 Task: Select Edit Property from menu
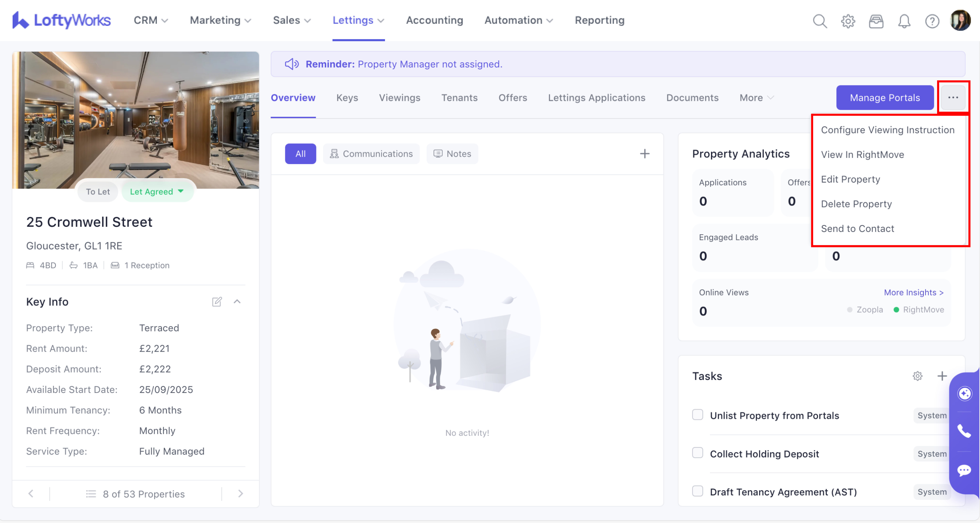click(850, 179)
